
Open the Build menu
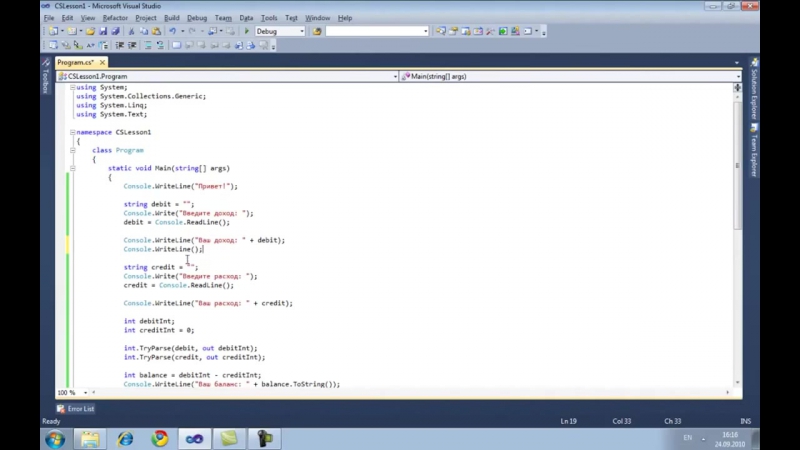(x=172, y=18)
